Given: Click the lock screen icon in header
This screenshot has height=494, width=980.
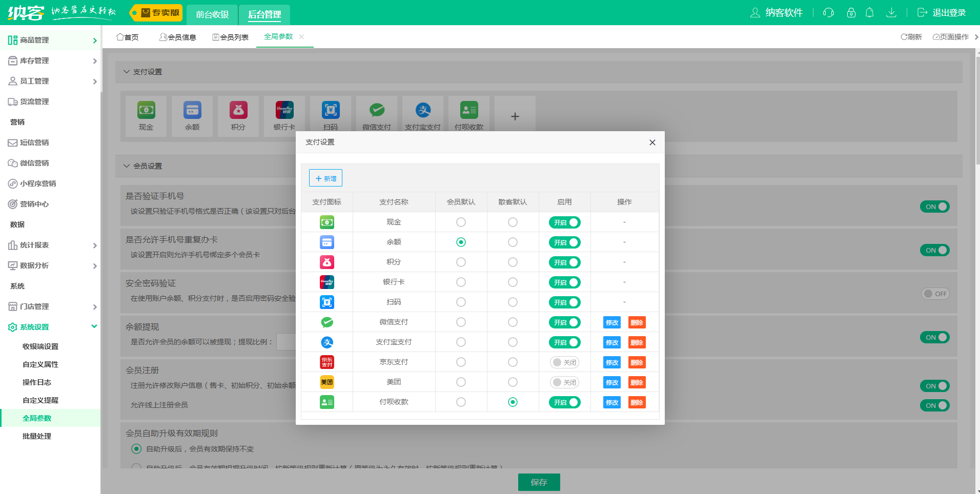Looking at the screenshot, I should pos(851,13).
